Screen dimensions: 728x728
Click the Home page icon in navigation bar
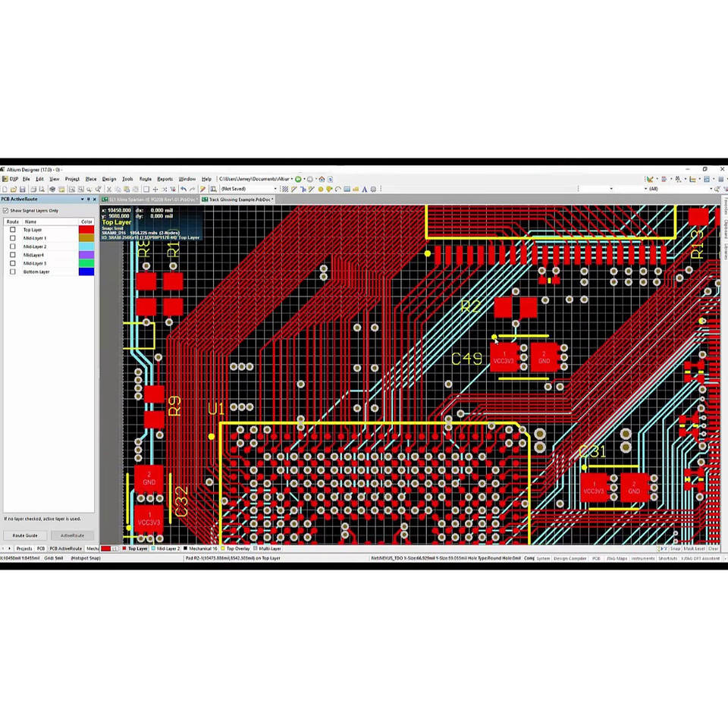click(322, 179)
